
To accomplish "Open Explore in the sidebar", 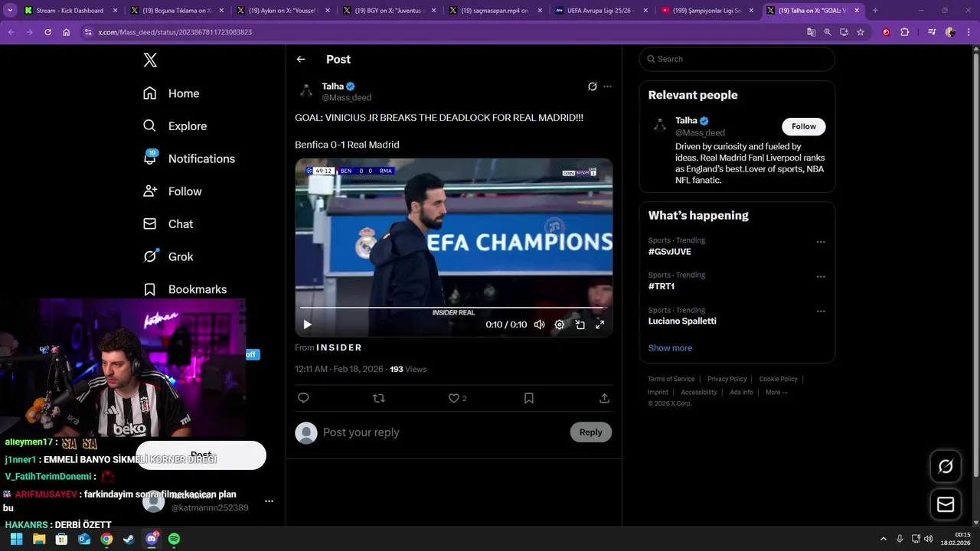I will point(175,126).
